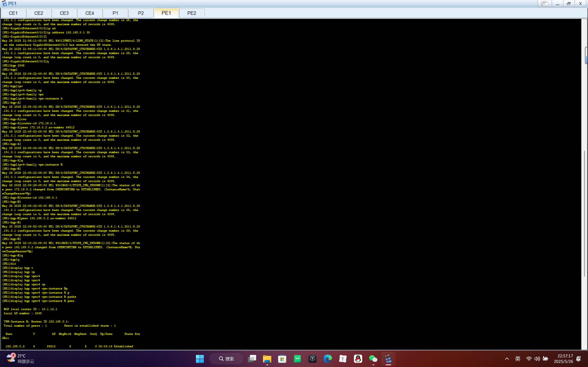Open the volume control icon
Viewport: 588px width, 367px height.
[537, 359]
